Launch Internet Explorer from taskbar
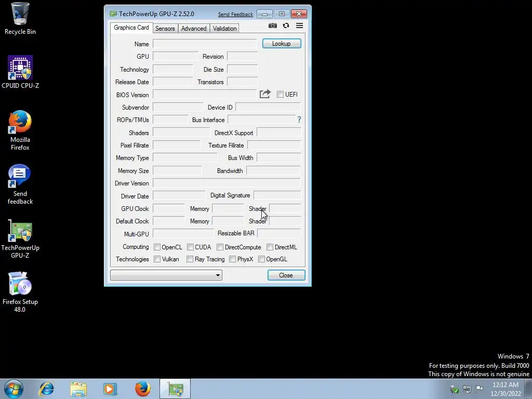The height and width of the screenshot is (399, 532). pyautogui.click(x=46, y=389)
